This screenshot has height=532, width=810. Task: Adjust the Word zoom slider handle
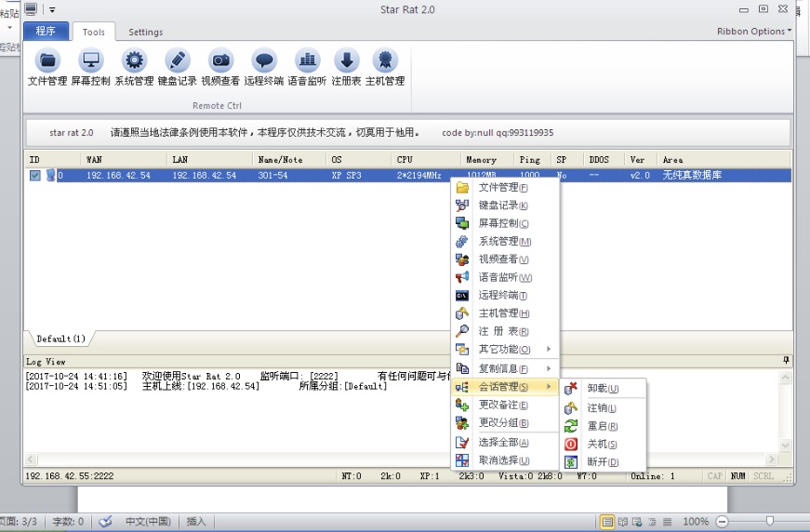point(770,521)
